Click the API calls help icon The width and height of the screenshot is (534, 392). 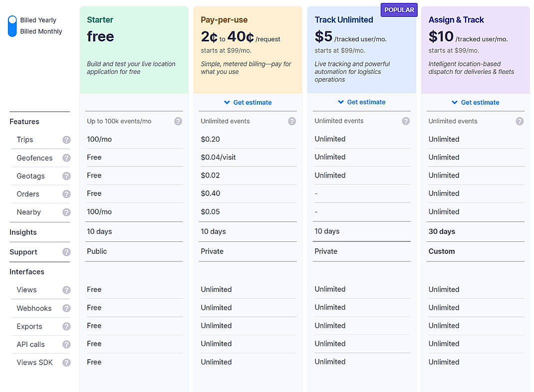click(x=66, y=344)
